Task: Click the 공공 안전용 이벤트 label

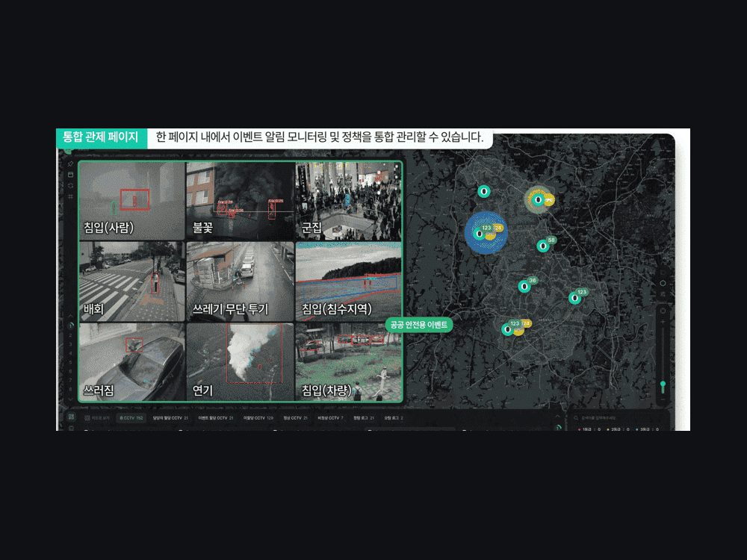Action: pyautogui.click(x=419, y=325)
